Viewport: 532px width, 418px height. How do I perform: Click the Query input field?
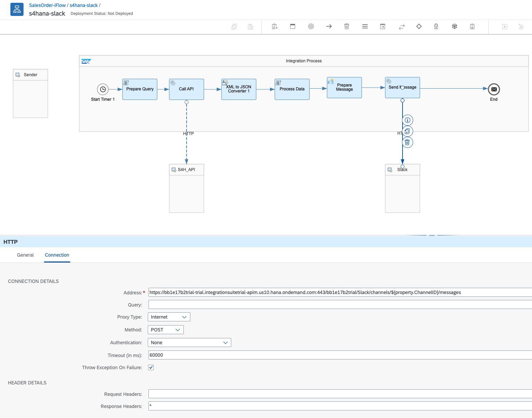(340, 304)
